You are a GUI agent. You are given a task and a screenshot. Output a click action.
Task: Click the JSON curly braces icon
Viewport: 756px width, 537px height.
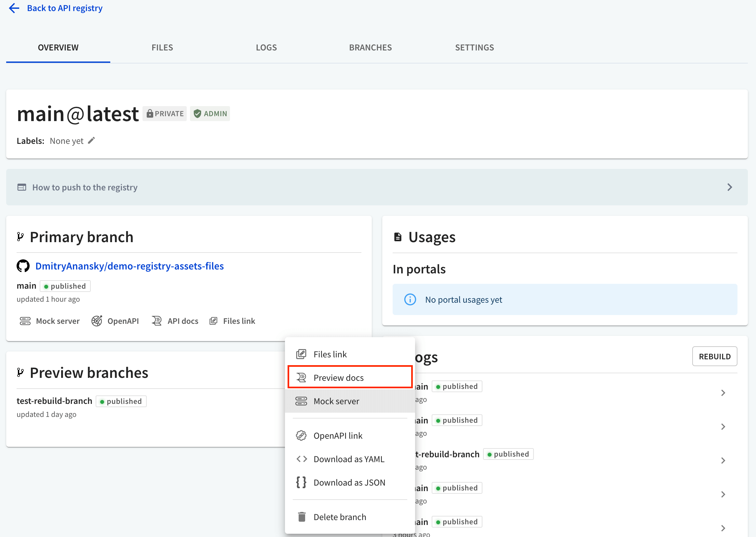301,482
